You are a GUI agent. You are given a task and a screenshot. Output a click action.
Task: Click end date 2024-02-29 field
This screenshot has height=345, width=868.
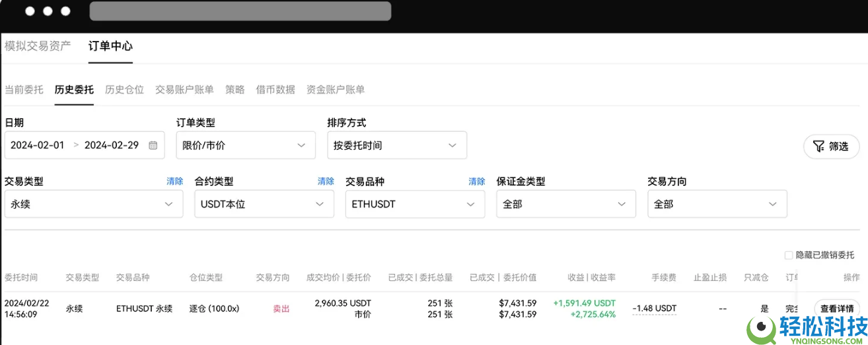click(x=112, y=145)
